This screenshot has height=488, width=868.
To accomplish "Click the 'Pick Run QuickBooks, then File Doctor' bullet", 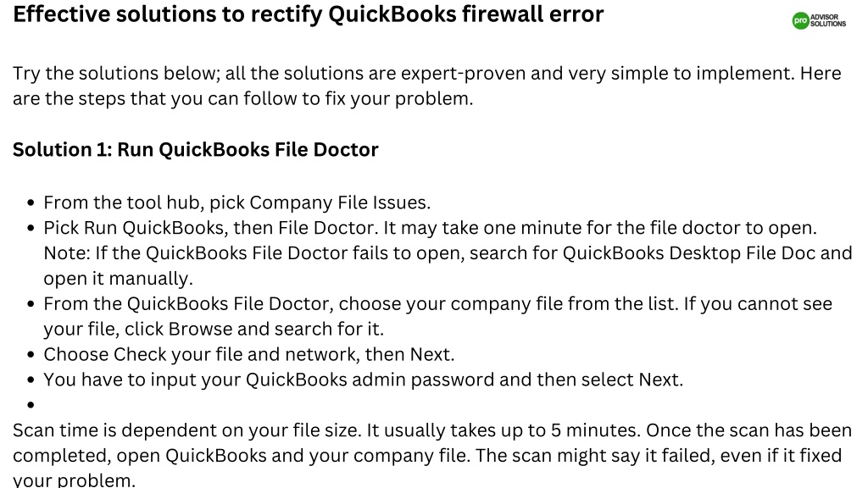I will (430, 228).
